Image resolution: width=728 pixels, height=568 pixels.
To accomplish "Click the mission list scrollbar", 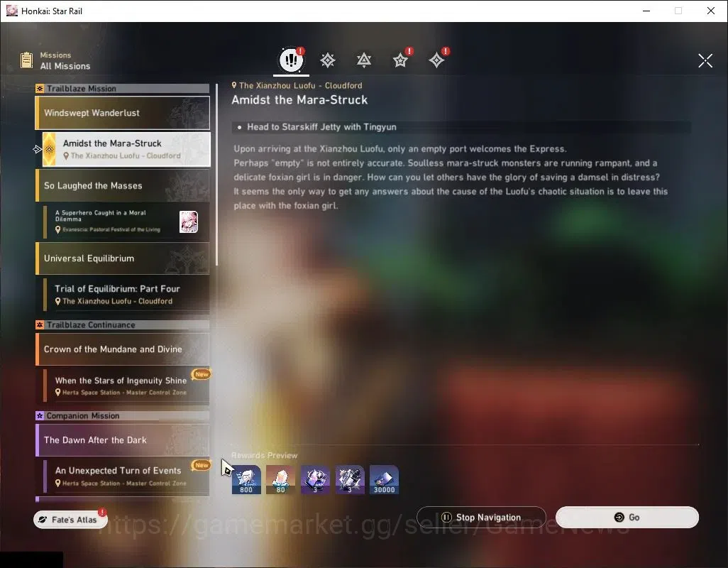I will pos(217,175).
